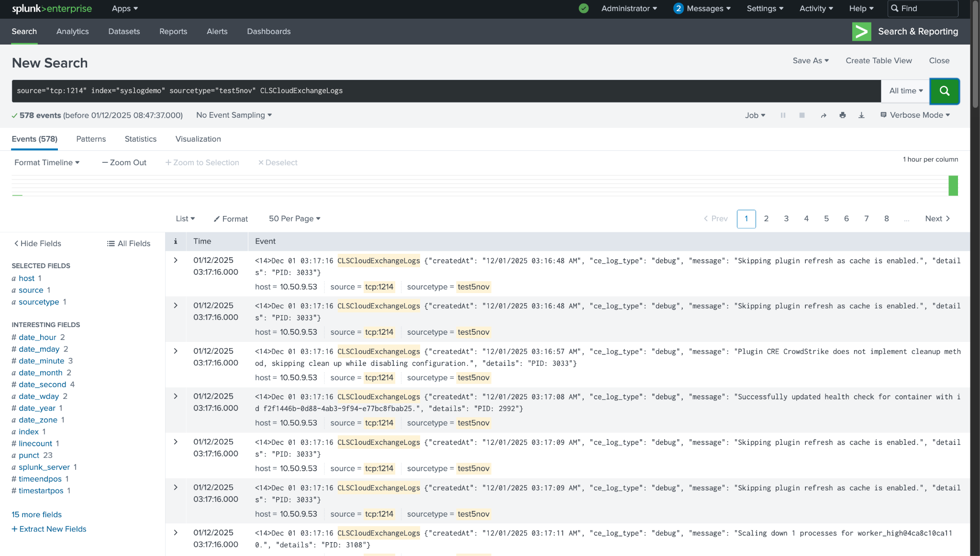
Task: Open Format Timeline options
Action: pos(47,163)
